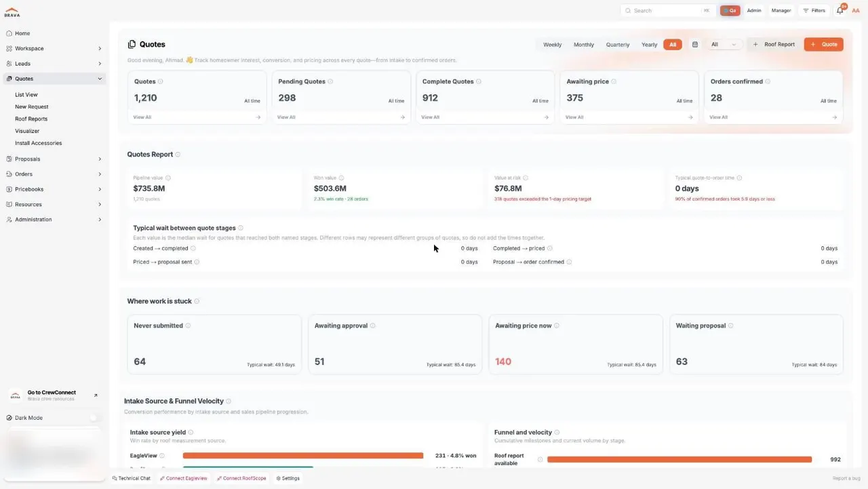Expand the Pricebooks sidebar section
The image size is (868, 489).
tap(100, 189)
